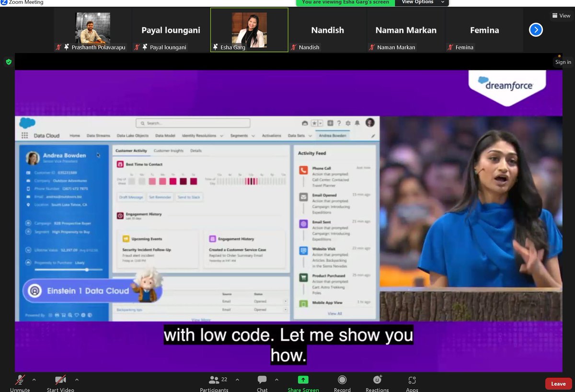The height and width of the screenshot is (392, 575).
Task: Click the Sign in label
Action: click(x=563, y=62)
